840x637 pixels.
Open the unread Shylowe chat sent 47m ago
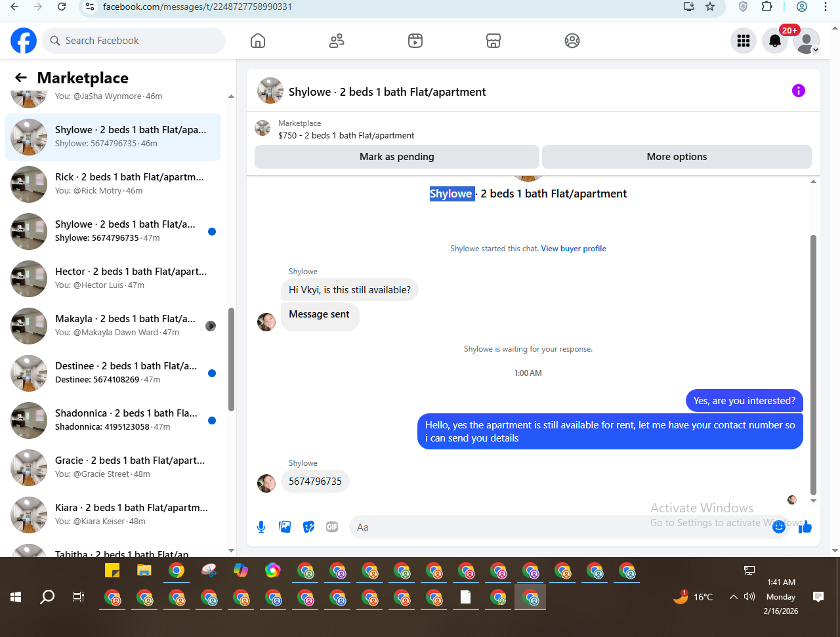[113, 232]
